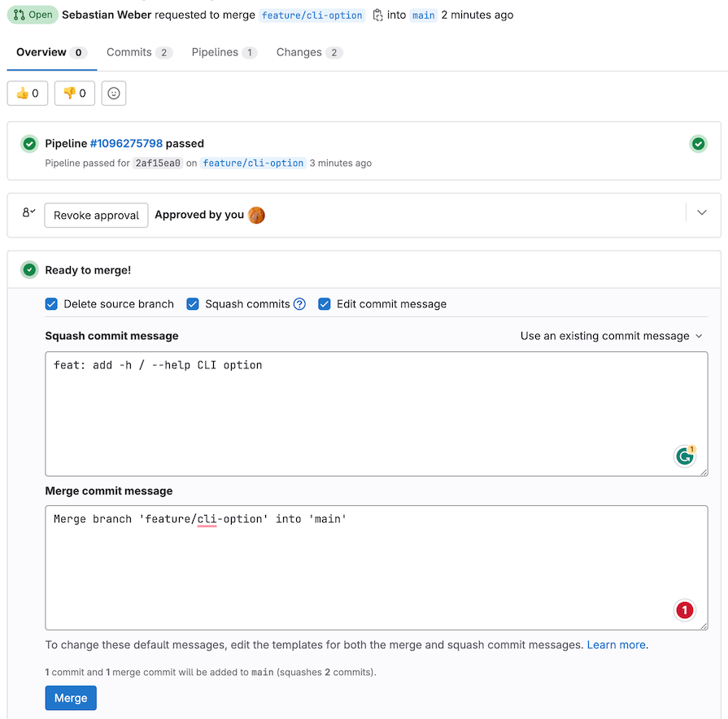Uncheck Edit commit message

coord(325,303)
